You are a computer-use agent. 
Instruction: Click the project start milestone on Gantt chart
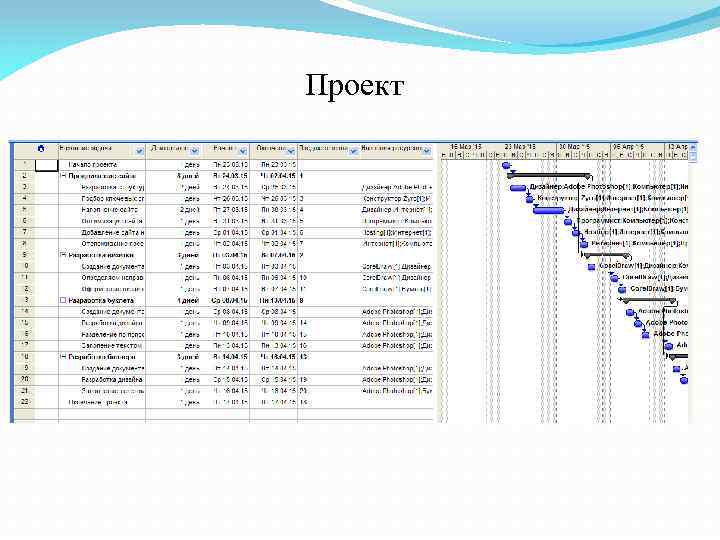point(506,165)
